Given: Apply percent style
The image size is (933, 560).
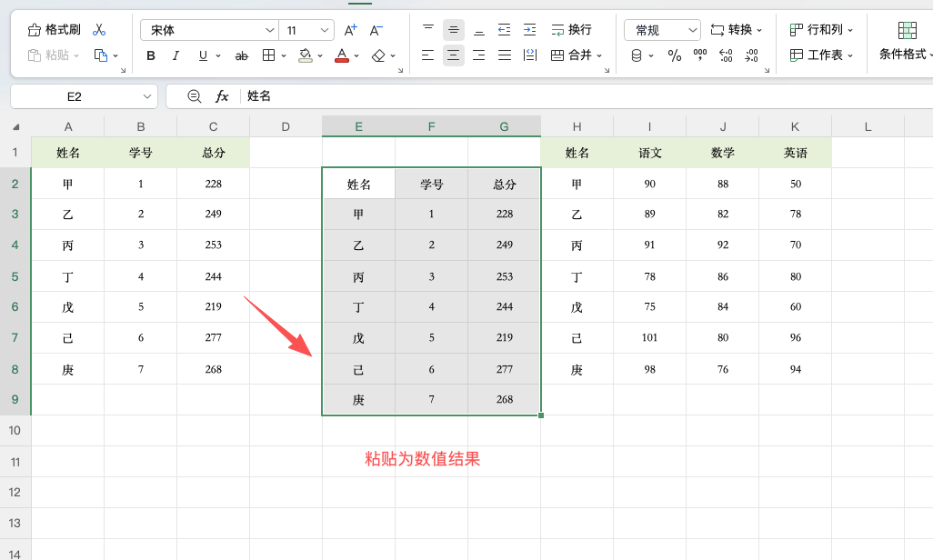Looking at the screenshot, I should 674,55.
